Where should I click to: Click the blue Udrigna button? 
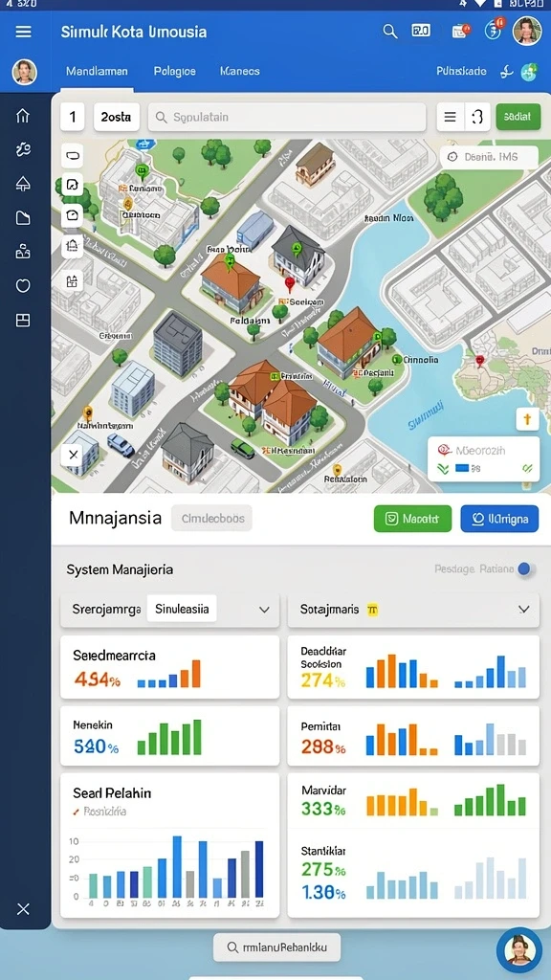point(499,519)
